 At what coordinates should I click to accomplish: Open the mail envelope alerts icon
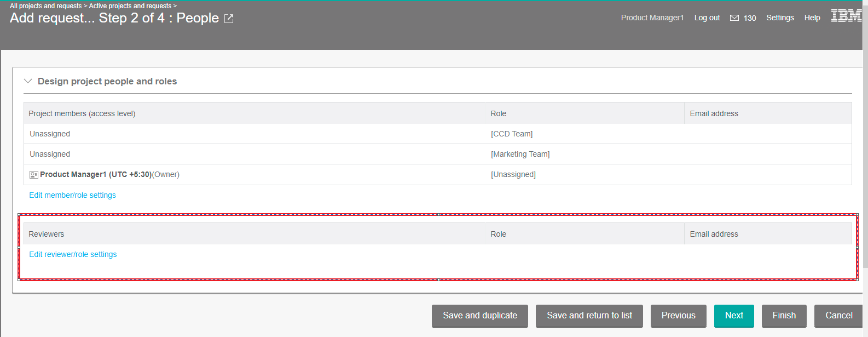coord(734,18)
